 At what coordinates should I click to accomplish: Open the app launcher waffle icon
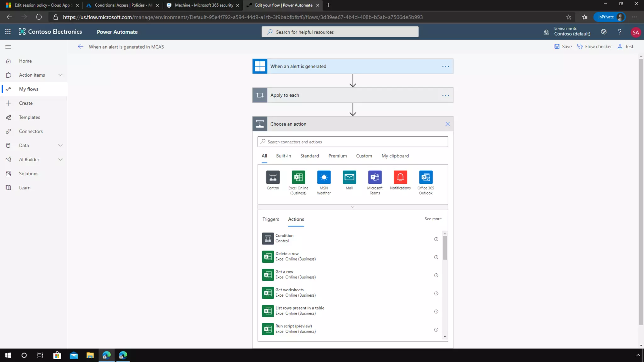tap(8, 32)
